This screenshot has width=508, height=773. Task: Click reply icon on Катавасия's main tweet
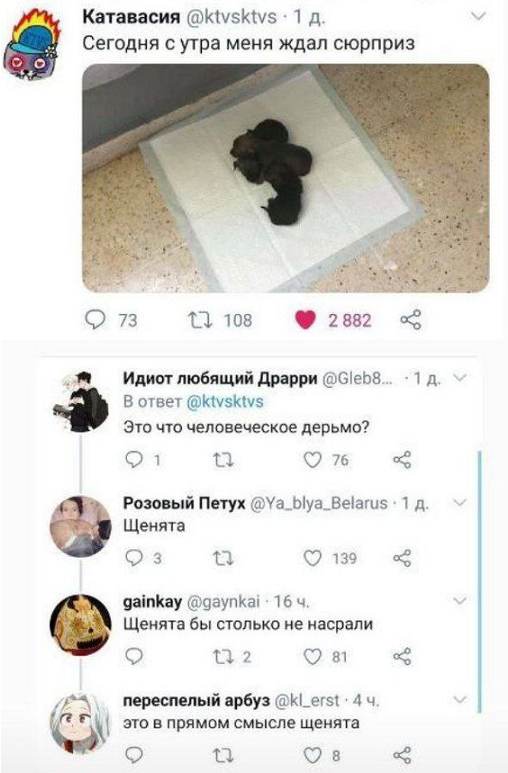95,319
